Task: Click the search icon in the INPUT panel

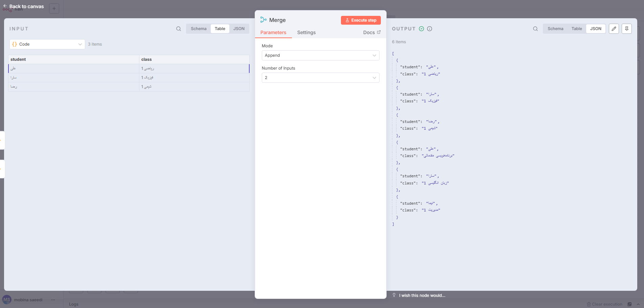Action: (x=178, y=29)
